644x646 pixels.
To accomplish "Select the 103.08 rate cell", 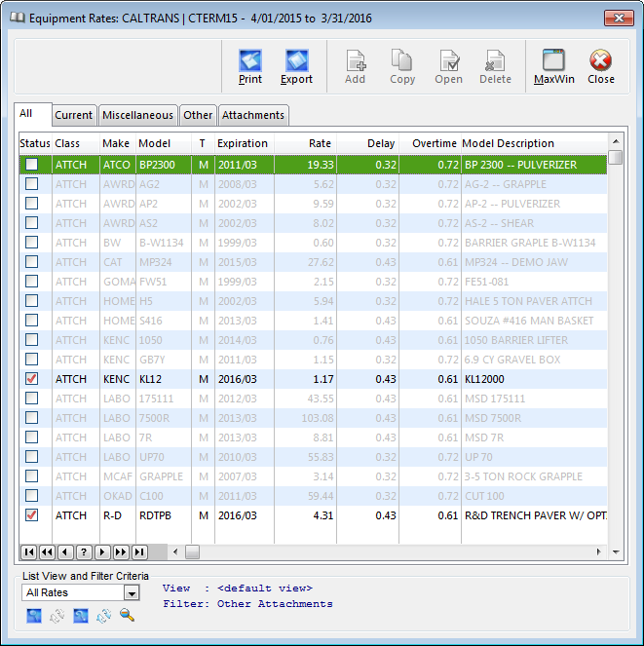I will (305, 418).
